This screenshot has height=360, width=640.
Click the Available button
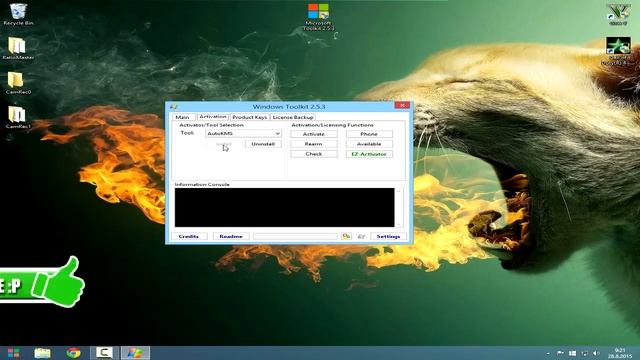pyautogui.click(x=369, y=144)
